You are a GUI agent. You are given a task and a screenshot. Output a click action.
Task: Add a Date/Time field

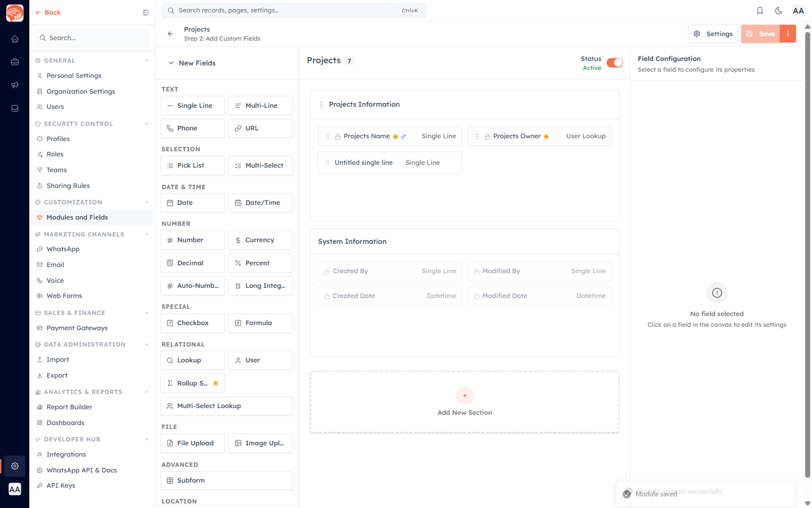tap(261, 203)
